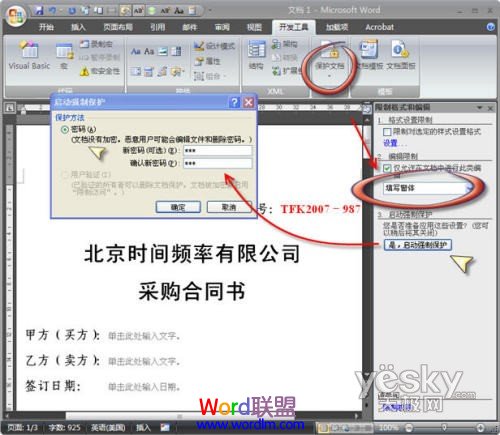Click the new password input field

point(217,150)
